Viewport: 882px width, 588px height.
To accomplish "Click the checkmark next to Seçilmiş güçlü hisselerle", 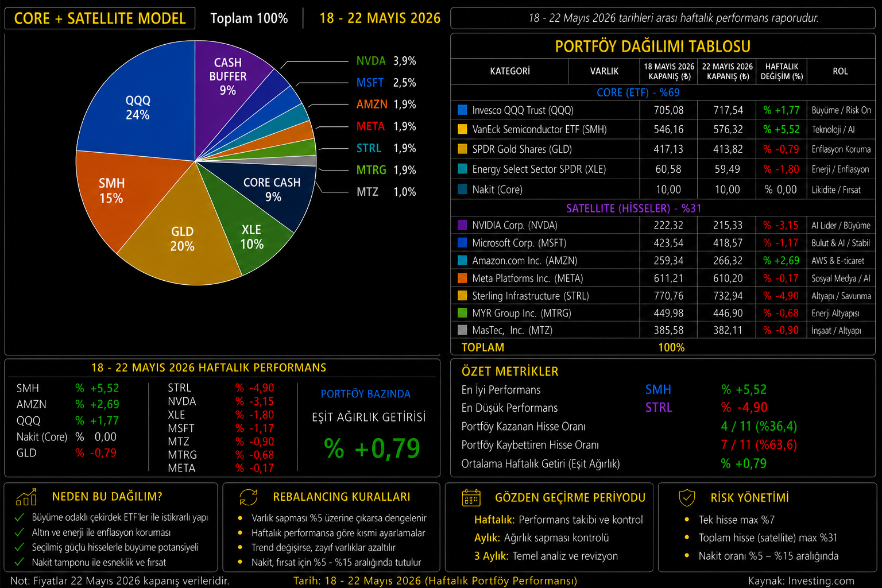I will click(20, 547).
